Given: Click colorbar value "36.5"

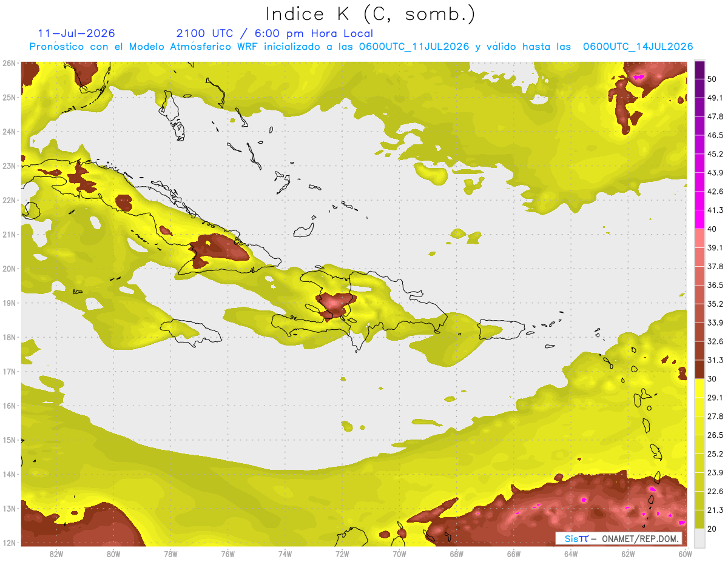Looking at the screenshot, I should pyautogui.click(x=715, y=285).
